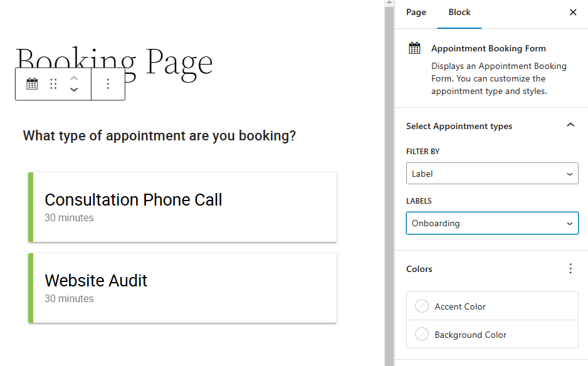
Task: Open the Filter By Label dropdown
Action: coord(492,174)
